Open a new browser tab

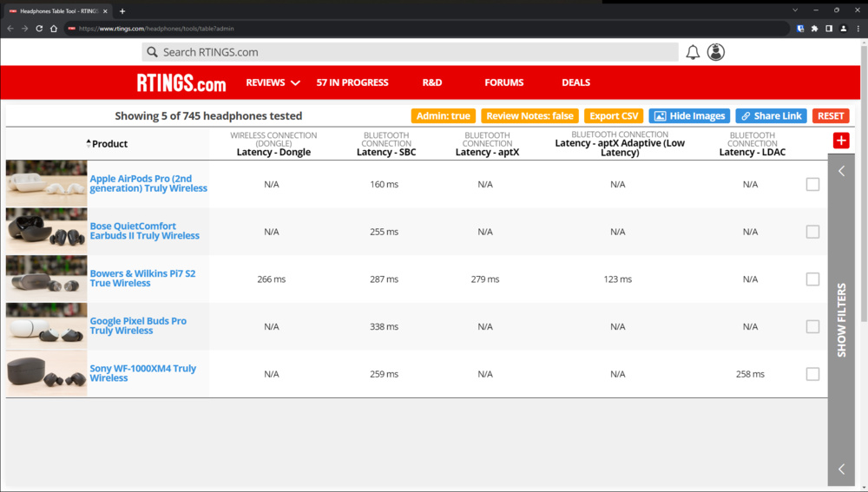(122, 11)
